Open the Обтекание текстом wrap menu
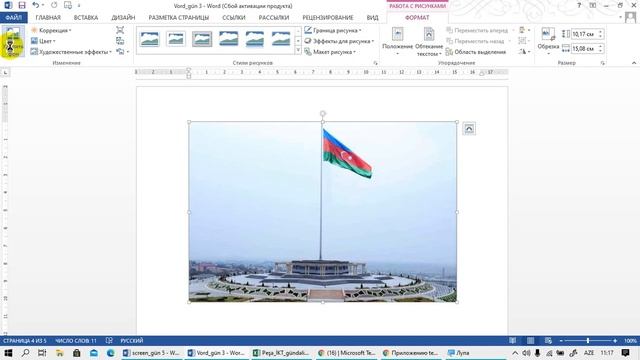Image resolution: width=640 pixels, height=360 pixels. point(429,41)
